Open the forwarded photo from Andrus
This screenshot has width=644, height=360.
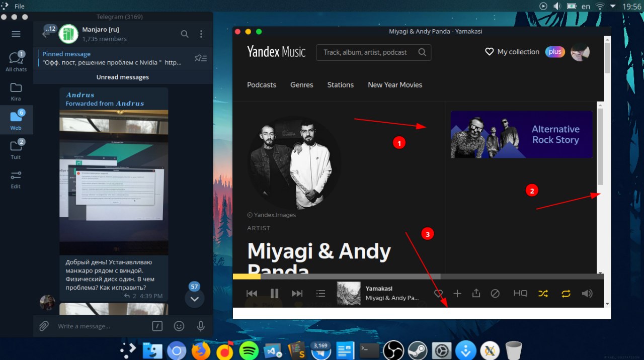114,182
